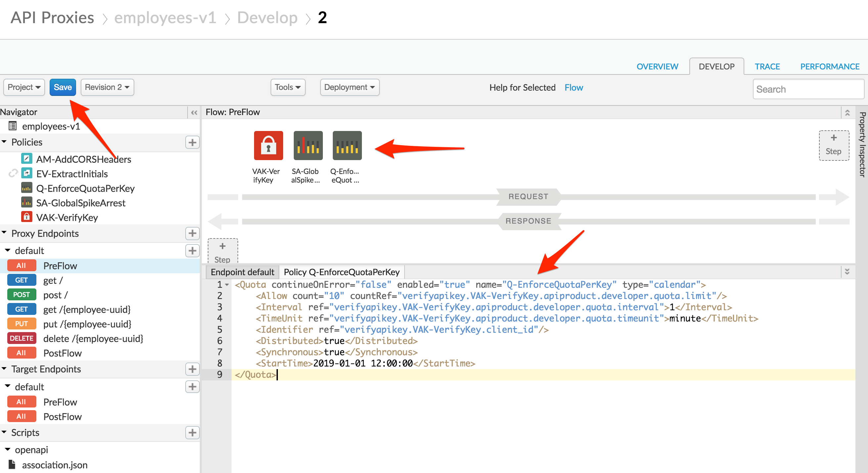Viewport: 868px width, 473px height.
Task: Click the StartTime value on line 8
Action: (x=363, y=364)
